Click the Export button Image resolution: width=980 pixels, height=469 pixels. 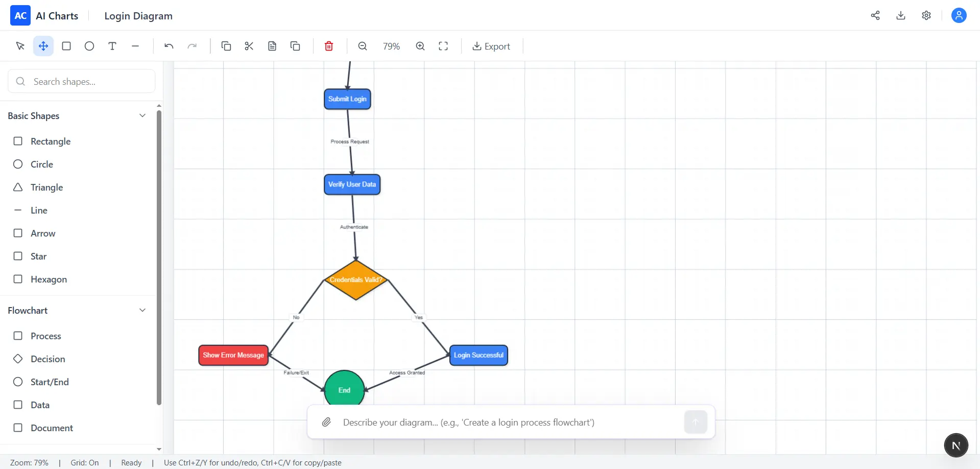[491, 46]
